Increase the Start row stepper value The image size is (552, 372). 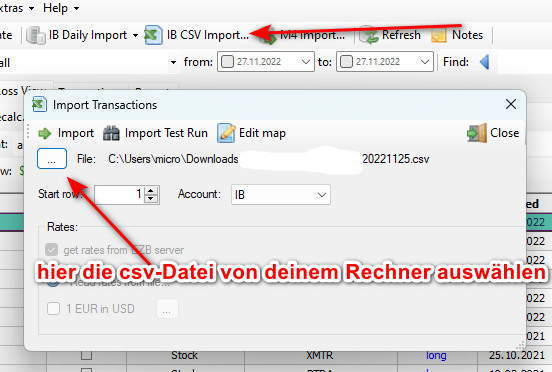(151, 191)
